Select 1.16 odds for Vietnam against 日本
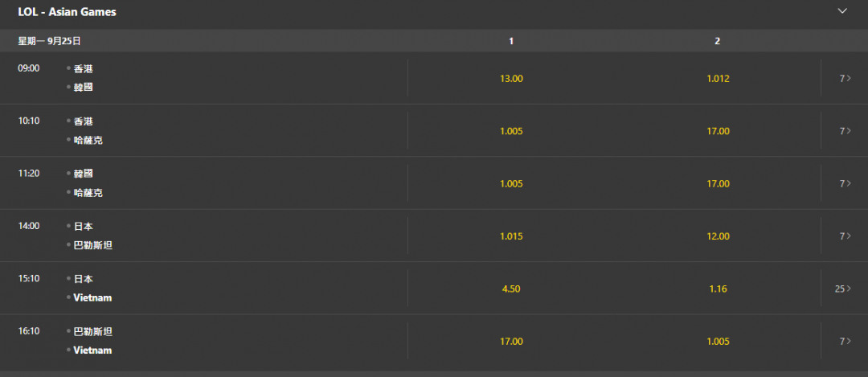This screenshot has height=377, width=868. (718, 289)
